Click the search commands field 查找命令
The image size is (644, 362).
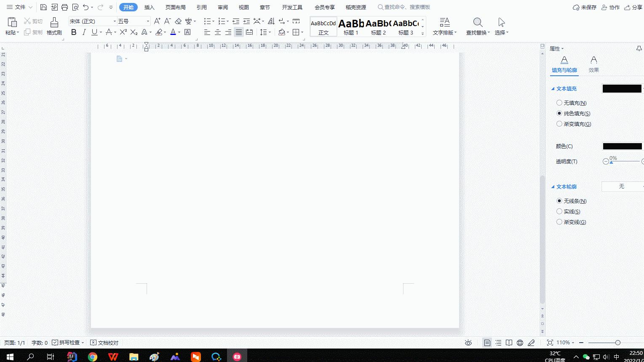pos(407,7)
